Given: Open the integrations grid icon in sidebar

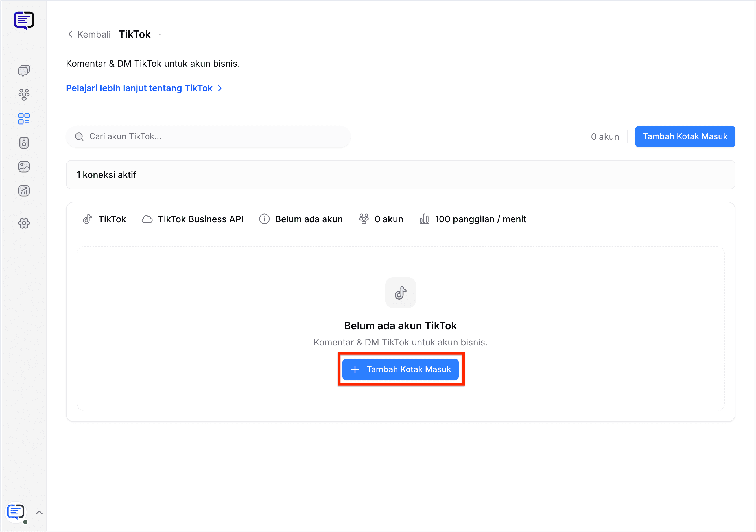Looking at the screenshot, I should point(24,119).
